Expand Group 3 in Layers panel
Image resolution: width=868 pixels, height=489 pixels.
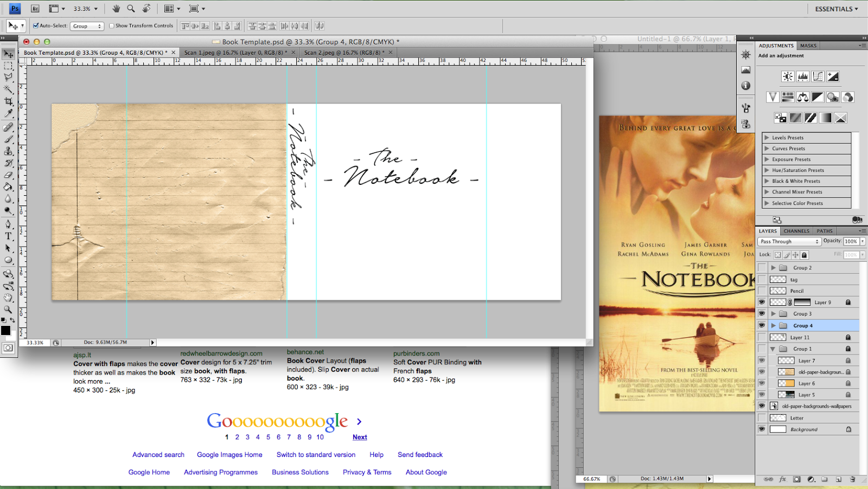pos(773,314)
